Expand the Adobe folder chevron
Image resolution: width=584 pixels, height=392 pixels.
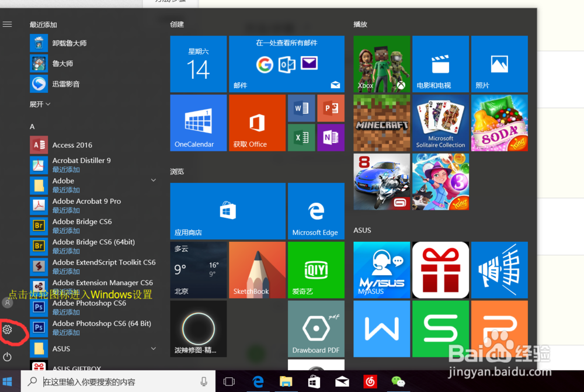click(153, 181)
